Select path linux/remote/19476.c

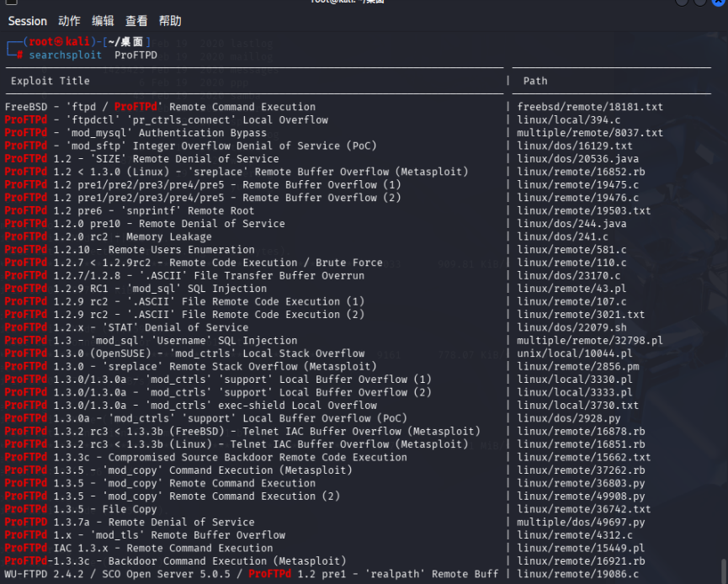pyautogui.click(x=578, y=198)
